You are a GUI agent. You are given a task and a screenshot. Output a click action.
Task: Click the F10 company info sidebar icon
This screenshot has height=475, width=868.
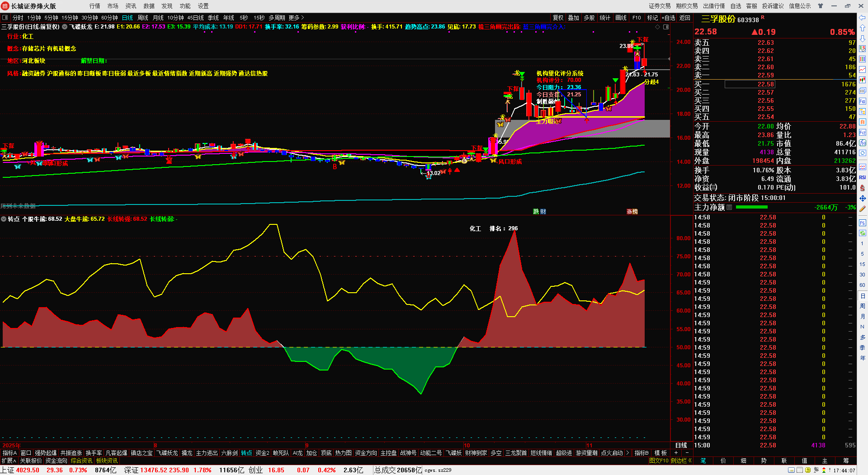(x=863, y=101)
